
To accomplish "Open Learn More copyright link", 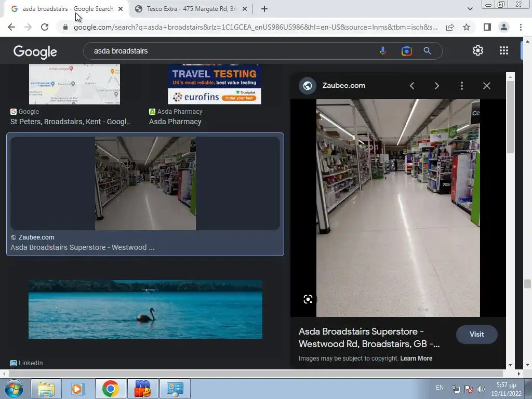I will (x=416, y=358).
